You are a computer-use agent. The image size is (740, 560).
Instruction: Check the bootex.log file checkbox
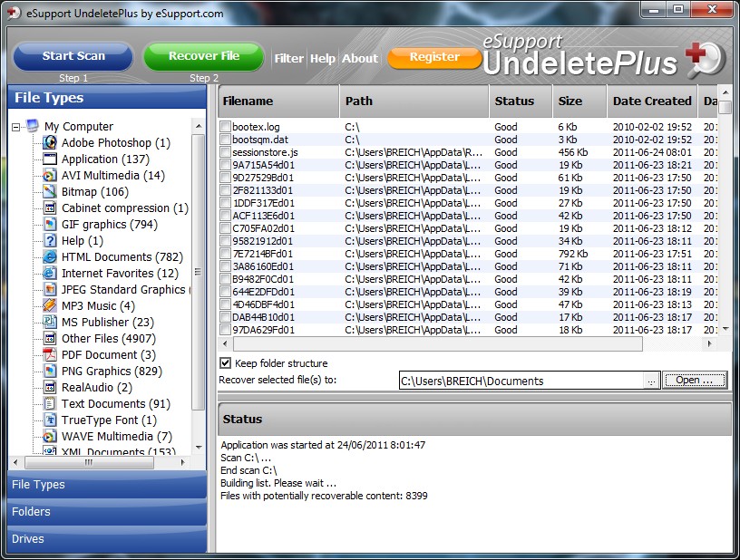point(225,126)
